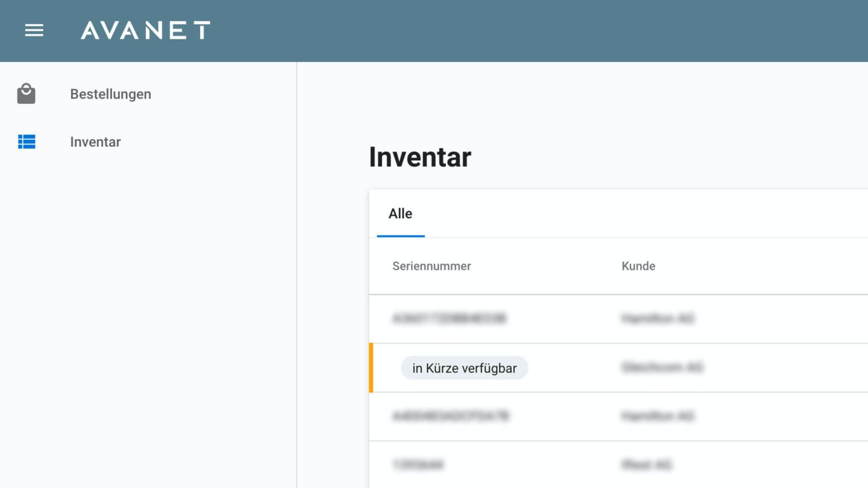Click the 'in Kürze verfügbar' chip
The image size is (868, 488).
(464, 368)
